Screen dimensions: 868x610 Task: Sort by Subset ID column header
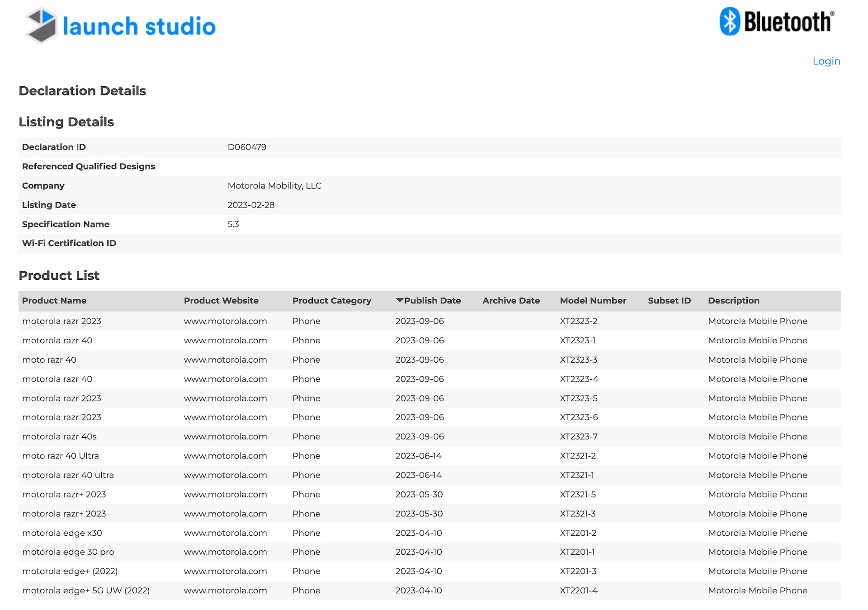[669, 301]
